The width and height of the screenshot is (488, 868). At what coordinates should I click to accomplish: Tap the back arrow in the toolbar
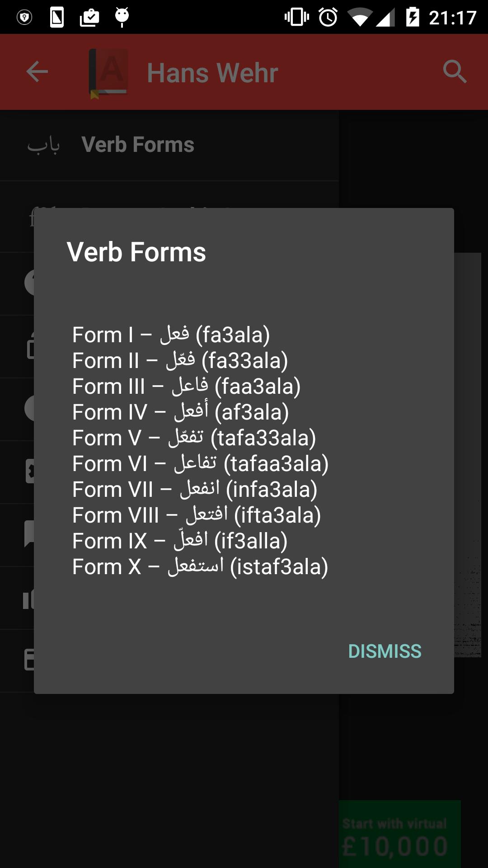(37, 71)
